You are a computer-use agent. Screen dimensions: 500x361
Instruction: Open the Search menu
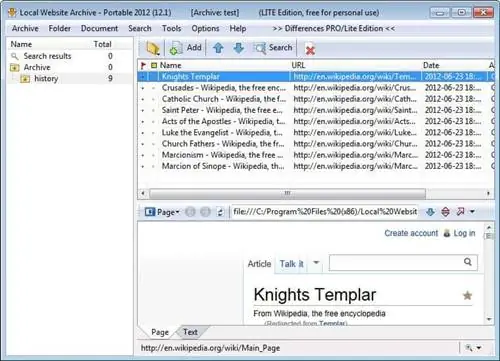(x=140, y=28)
